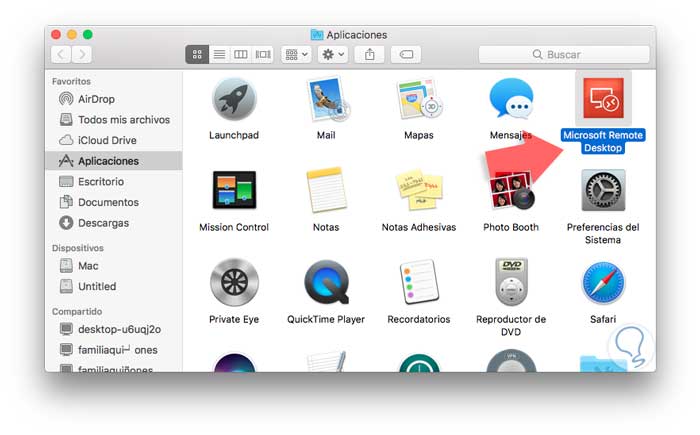Viewport: 700px width, 435px height.
Task: Switch to Cover Flow view mode
Action: 262,54
